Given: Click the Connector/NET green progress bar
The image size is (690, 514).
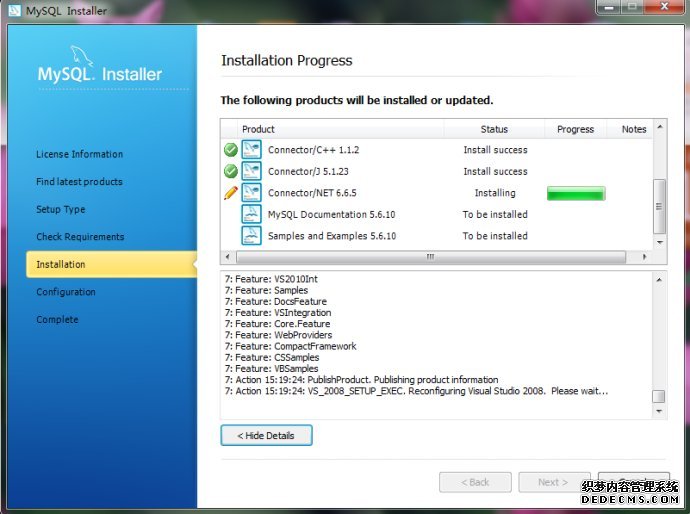Looking at the screenshot, I should click(x=575, y=193).
